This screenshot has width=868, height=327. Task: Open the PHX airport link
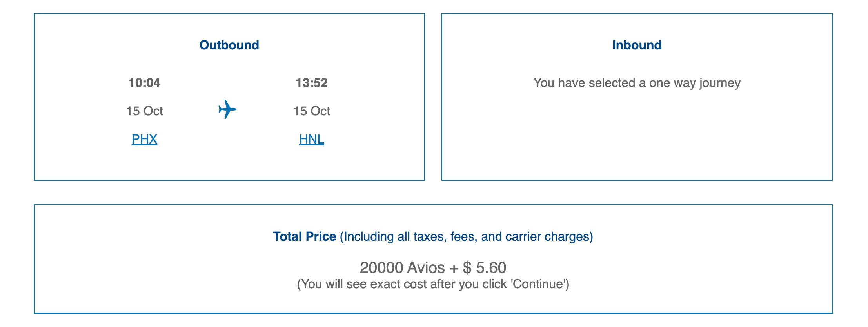[x=144, y=139]
